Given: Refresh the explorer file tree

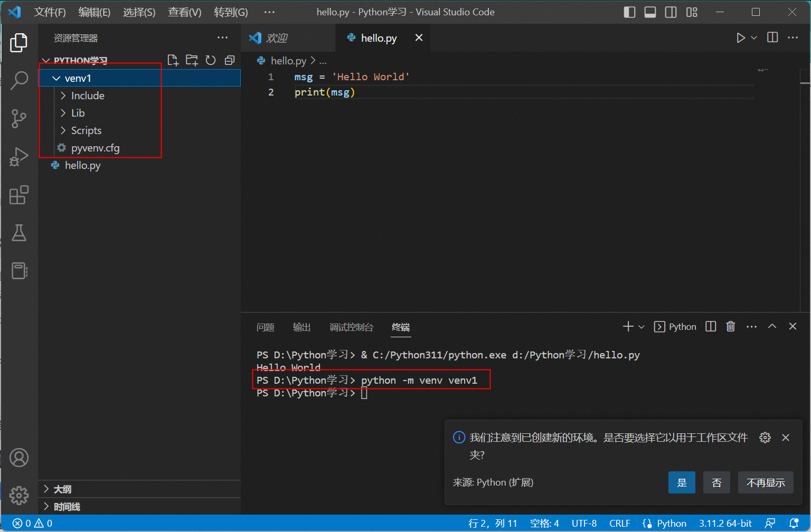Looking at the screenshot, I should coord(211,60).
